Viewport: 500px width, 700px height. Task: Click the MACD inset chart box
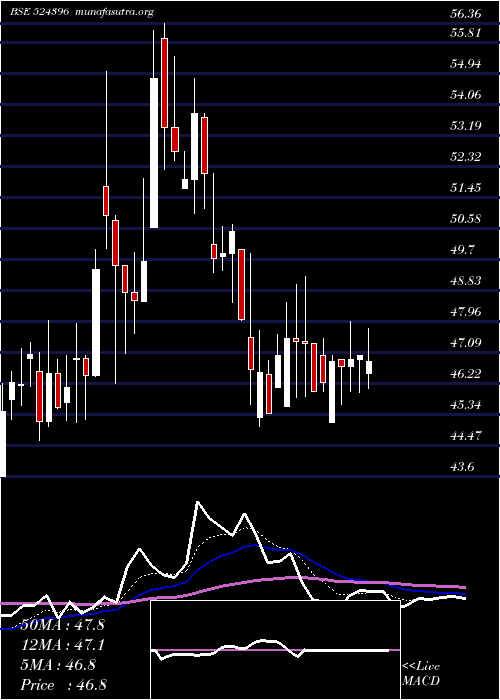pos(275,650)
